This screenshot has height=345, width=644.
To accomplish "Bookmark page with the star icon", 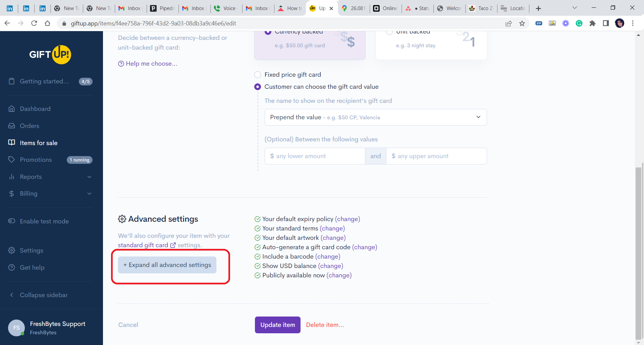I will tap(522, 23).
